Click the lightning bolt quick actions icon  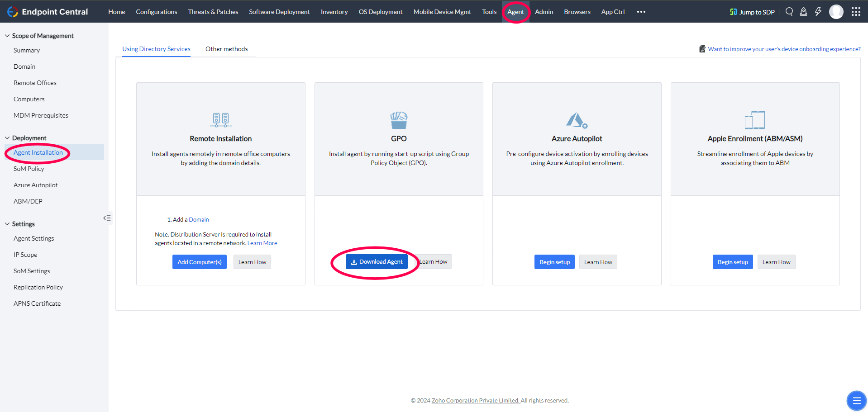[x=818, y=12]
